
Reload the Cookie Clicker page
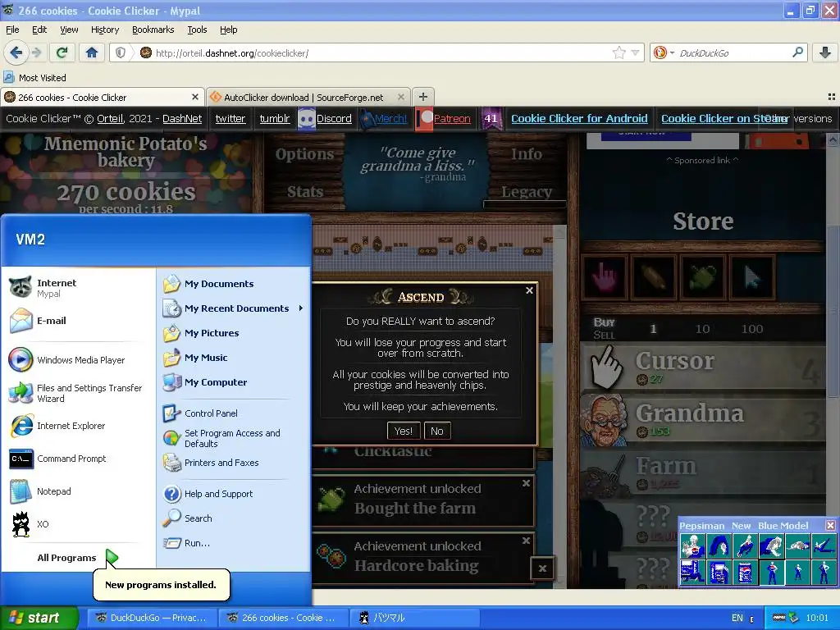(62, 52)
